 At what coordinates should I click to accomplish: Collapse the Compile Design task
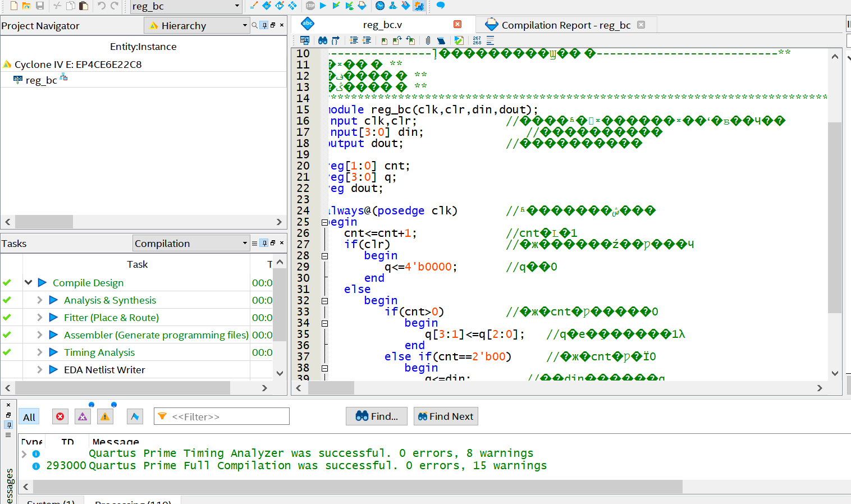click(28, 283)
